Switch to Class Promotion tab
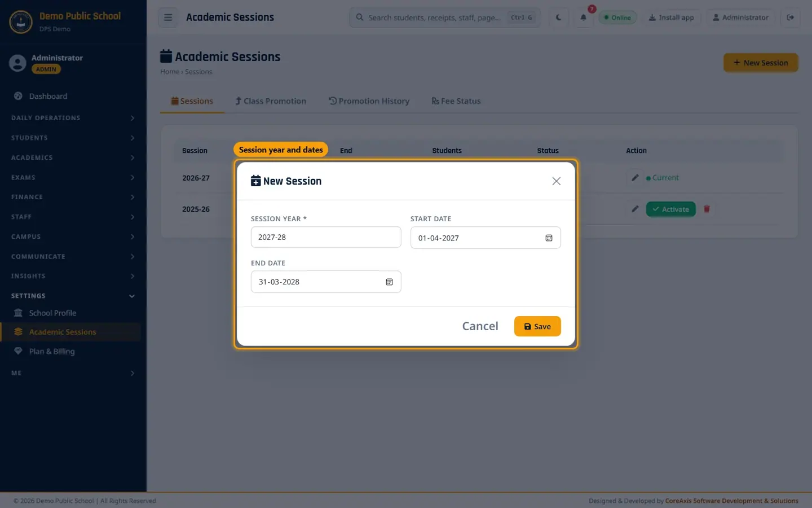 (x=271, y=101)
